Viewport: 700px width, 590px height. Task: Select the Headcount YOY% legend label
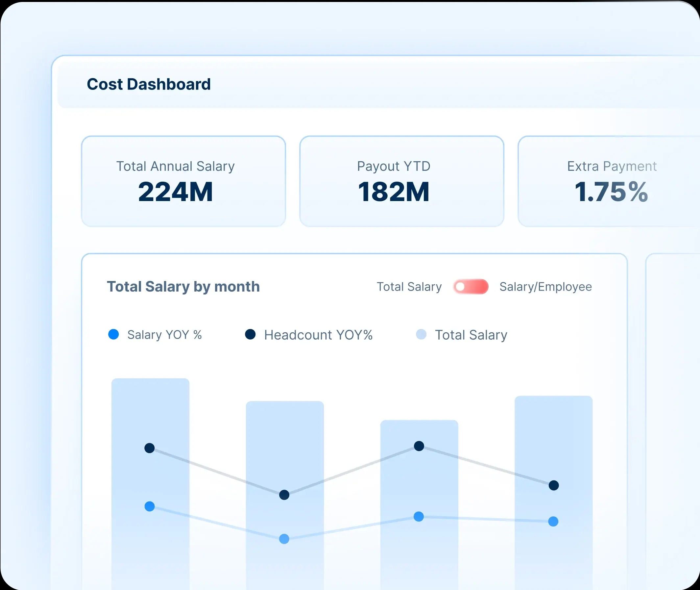[x=318, y=335]
